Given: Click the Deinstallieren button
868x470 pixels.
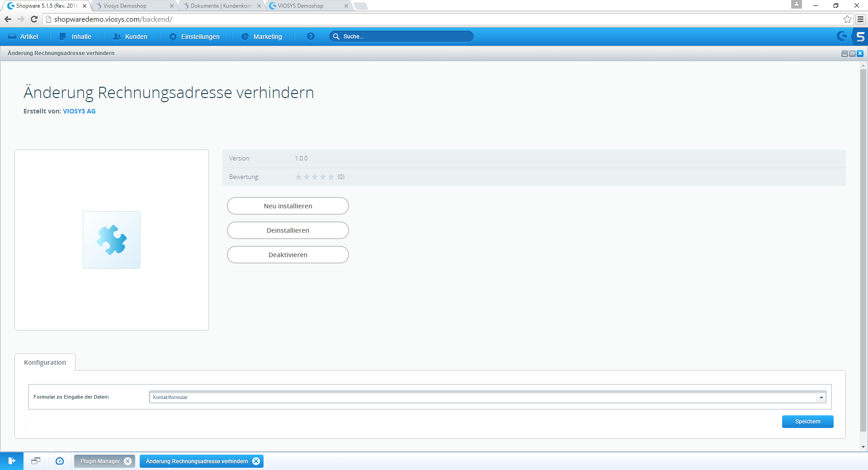Looking at the screenshot, I should point(288,230).
